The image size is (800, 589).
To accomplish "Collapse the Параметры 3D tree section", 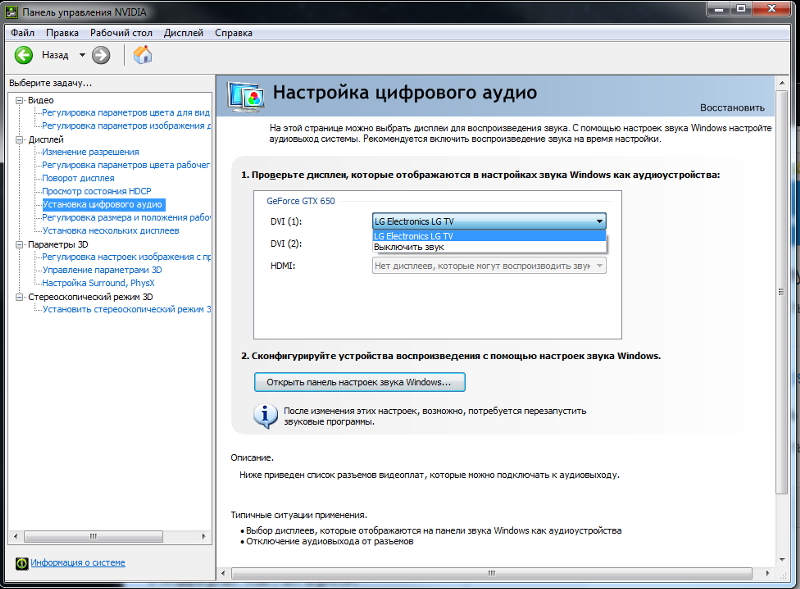I will pos(19,243).
